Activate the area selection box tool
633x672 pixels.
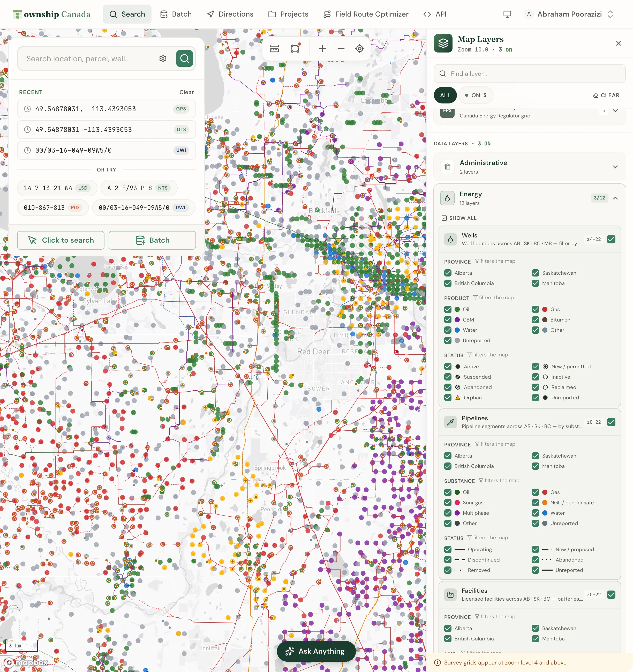[295, 49]
